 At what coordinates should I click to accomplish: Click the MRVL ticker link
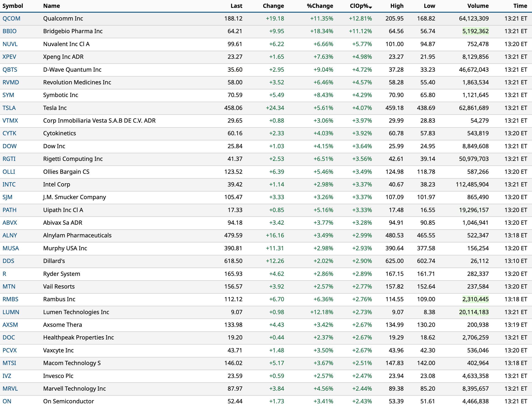10,389
